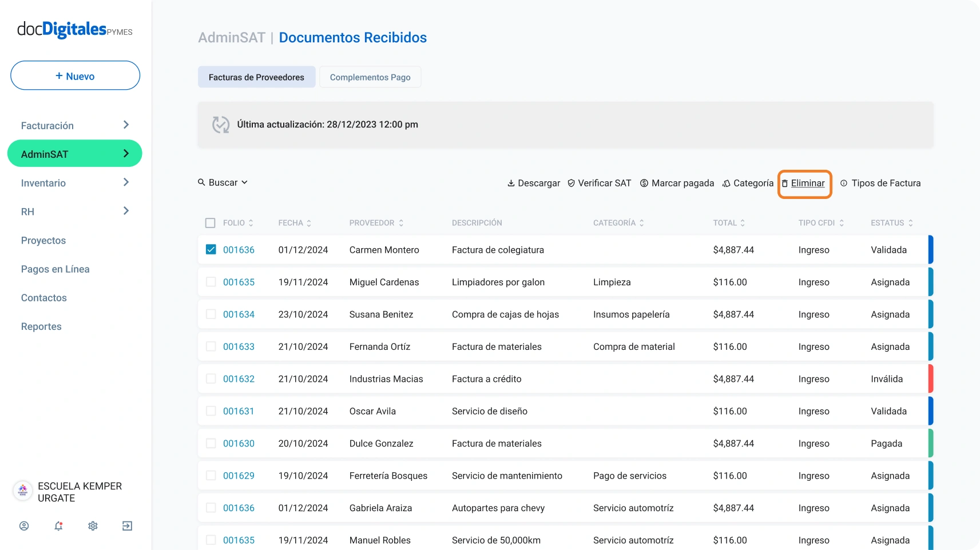Image resolution: width=980 pixels, height=550 pixels.
Task: Open folio 001632 link
Action: (239, 379)
